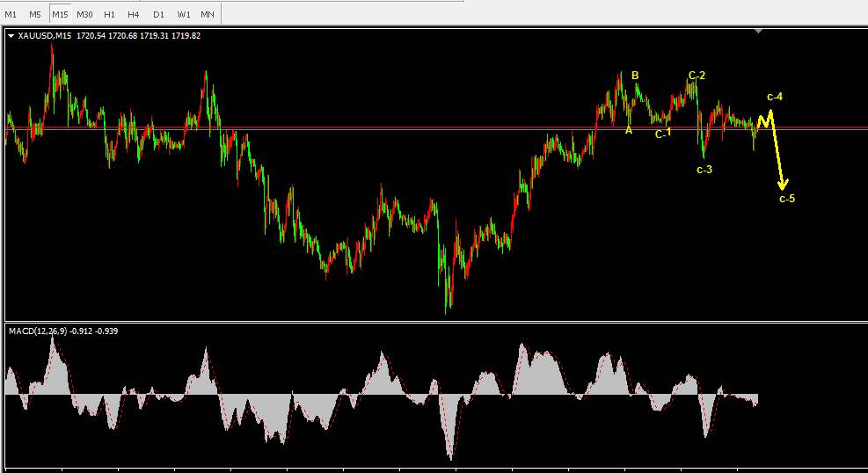
Task: Select the yellow c-3 label
Action: (x=704, y=170)
